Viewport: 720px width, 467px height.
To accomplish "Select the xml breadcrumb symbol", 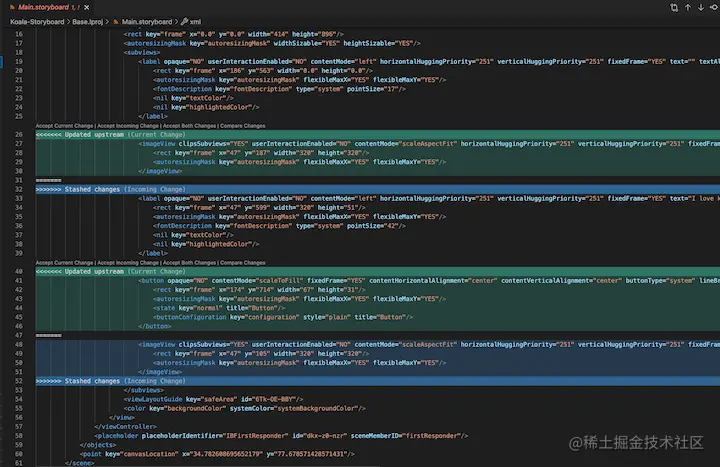I will (196, 22).
